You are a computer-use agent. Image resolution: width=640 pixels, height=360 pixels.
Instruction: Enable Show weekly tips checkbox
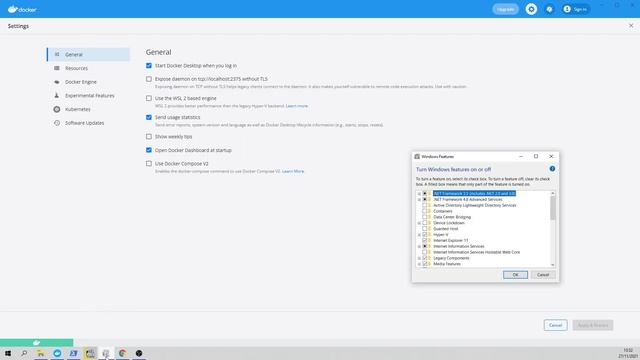149,136
